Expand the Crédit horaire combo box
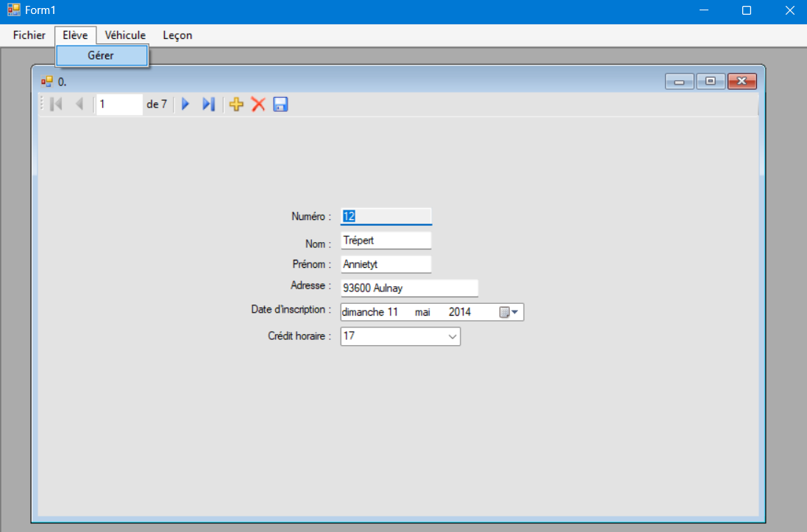The width and height of the screenshot is (807, 532). tap(452, 336)
